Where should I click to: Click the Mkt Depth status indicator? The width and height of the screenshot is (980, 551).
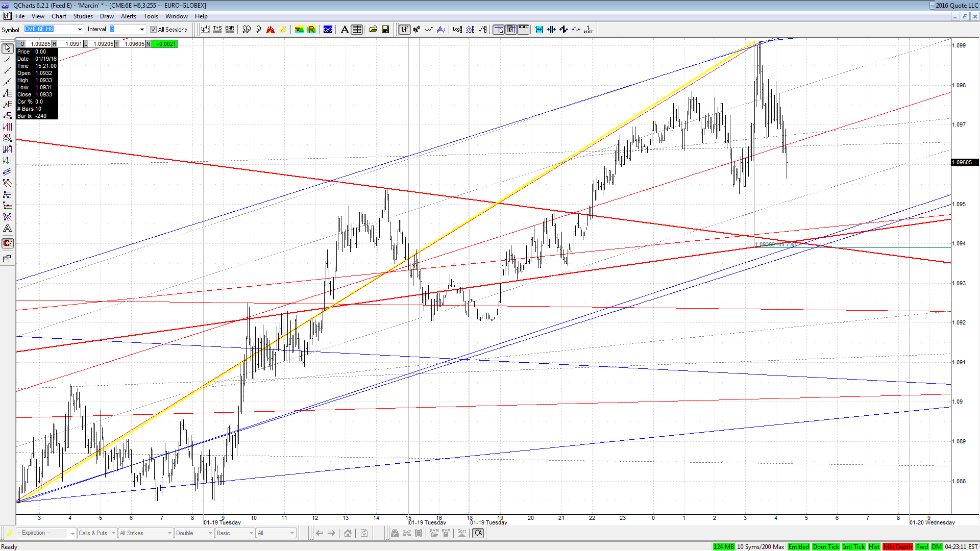(898, 547)
